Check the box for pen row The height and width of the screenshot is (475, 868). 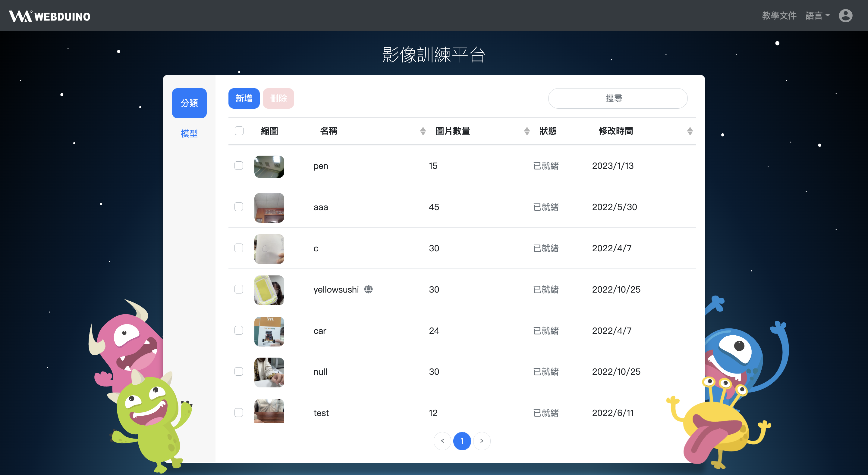click(x=239, y=165)
